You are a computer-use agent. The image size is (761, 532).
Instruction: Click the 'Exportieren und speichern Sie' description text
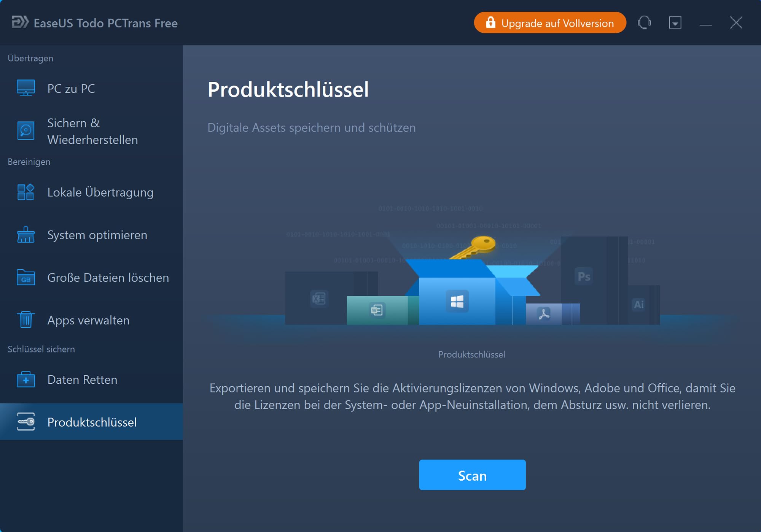(472, 396)
